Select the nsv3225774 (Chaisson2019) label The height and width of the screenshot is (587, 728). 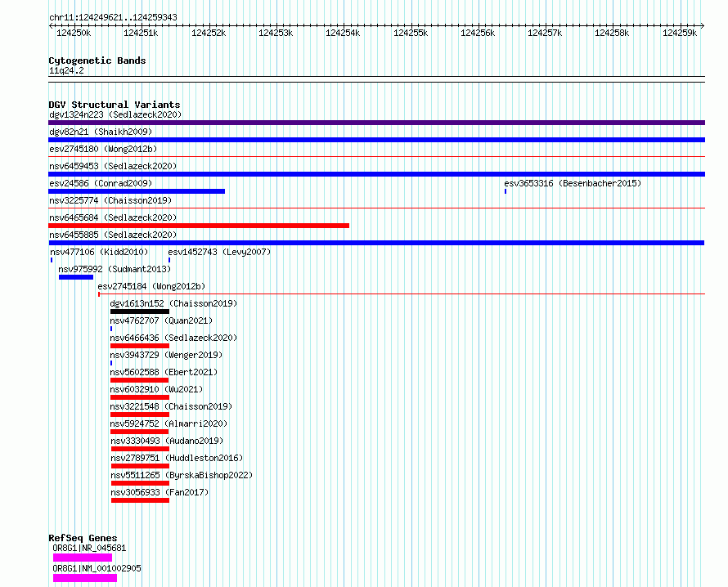pyautogui.click(x=110, y=200)
